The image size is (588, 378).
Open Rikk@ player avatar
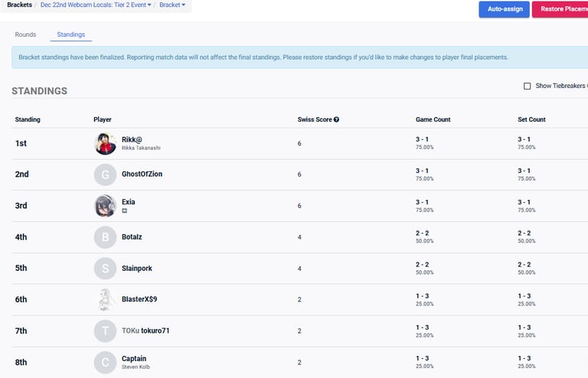click(x=105, y=144)
